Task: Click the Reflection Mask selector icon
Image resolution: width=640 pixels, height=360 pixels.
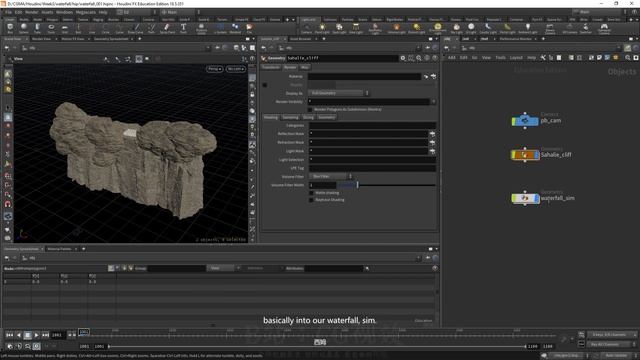Action: point(432,133)
